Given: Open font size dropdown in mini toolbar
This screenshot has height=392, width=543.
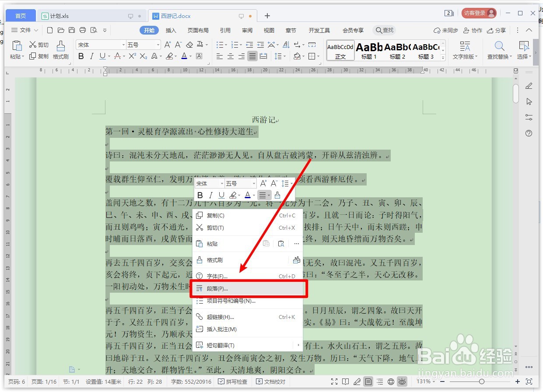Looking at the screenshot, I should (253, 183).
